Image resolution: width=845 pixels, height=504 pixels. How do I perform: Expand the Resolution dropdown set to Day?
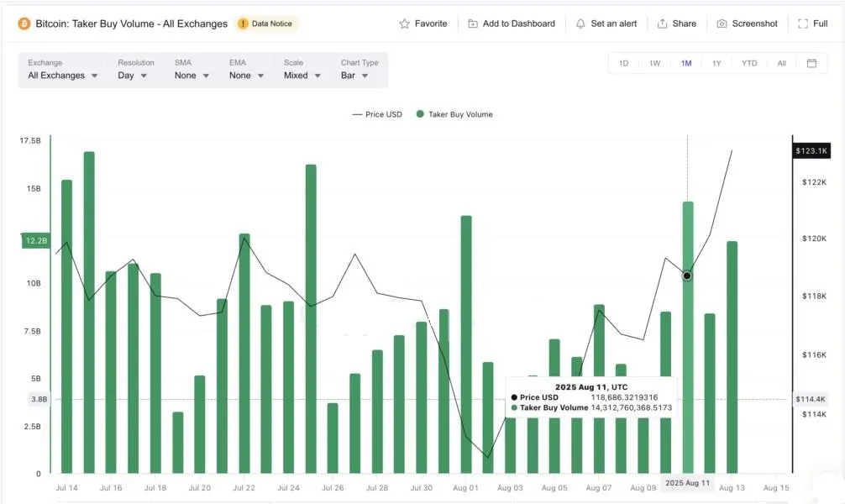(132, 76)
